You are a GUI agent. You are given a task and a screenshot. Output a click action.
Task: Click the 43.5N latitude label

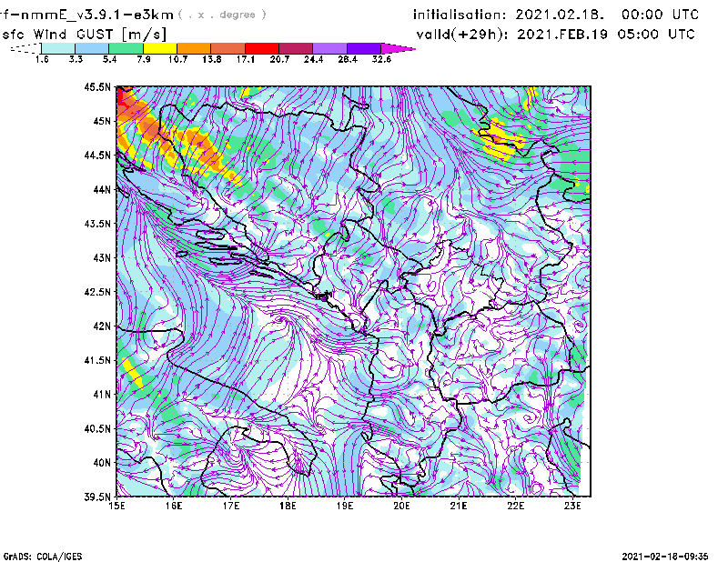(97, 224)
